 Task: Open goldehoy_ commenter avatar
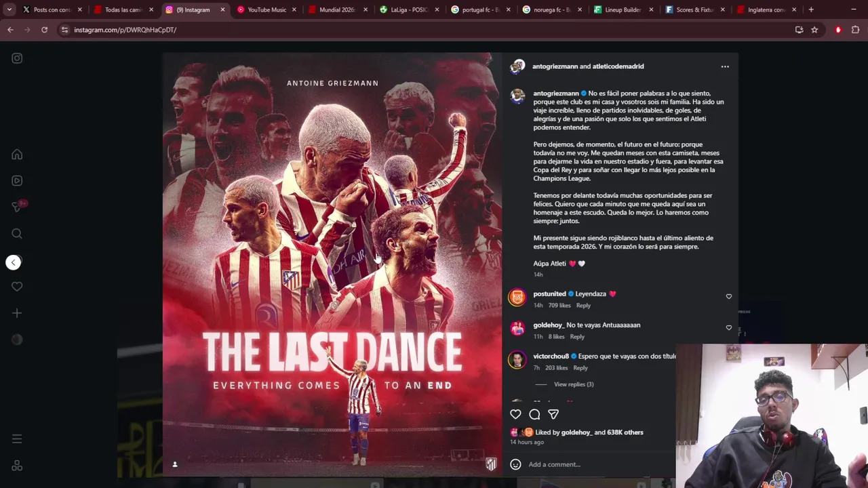tap(517, 328)
